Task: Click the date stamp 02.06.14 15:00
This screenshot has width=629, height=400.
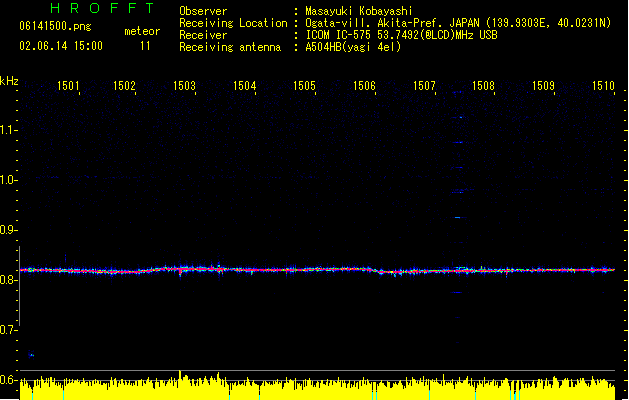Action: pyautogui.click(x=61, y=46)
